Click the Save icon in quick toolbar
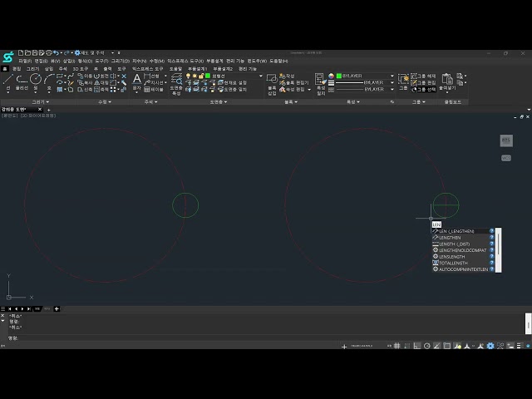532x399 pixels. [35, 52]
